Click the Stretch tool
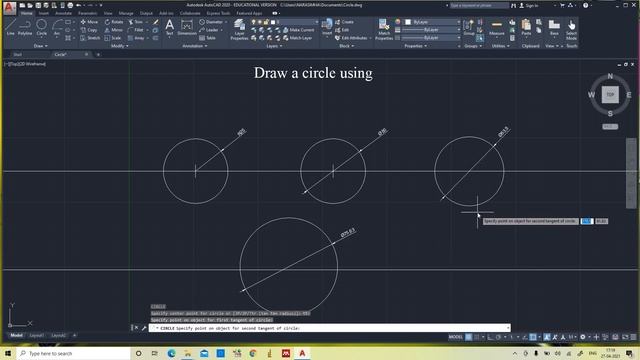This screenshot has width=640, height=360. tap(90, 38)
